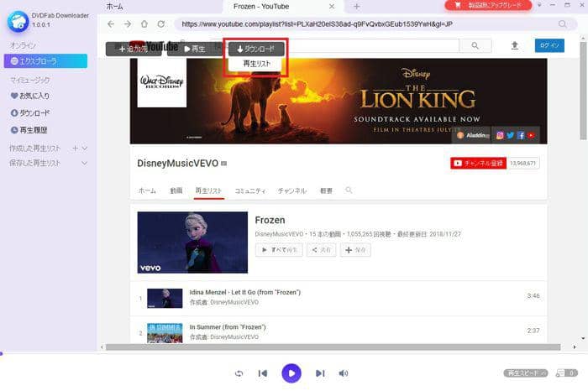Skip to the previous track
Image resolution: width=588 pixels, height=391 pixels.
coord(263,373)
